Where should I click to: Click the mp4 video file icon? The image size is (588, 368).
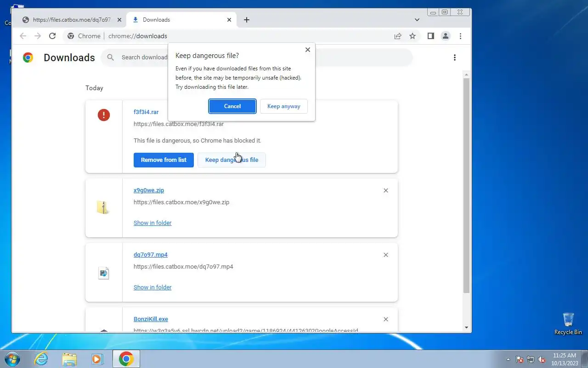[x=104, y=273]
